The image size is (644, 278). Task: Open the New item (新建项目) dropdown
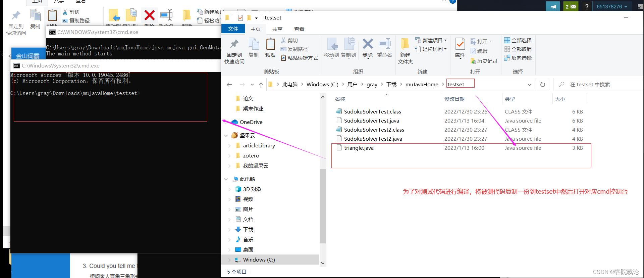(x=431, y=40)
